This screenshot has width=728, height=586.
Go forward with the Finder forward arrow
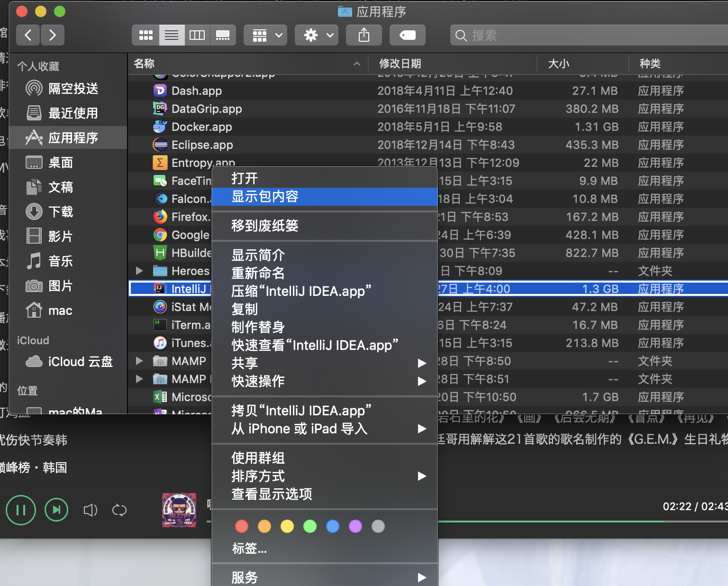[x=52, y=35]
